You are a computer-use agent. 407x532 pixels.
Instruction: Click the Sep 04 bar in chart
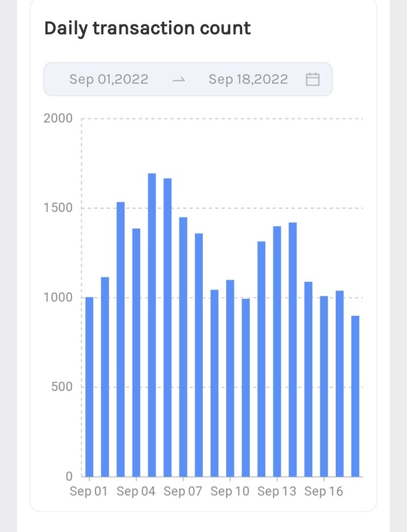click(x=136, y=352)
